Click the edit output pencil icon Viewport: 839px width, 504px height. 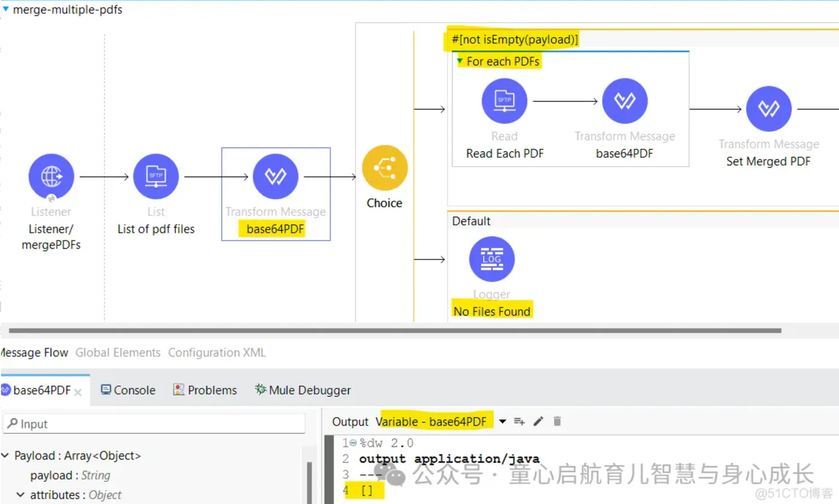click(x=538, y=421)
